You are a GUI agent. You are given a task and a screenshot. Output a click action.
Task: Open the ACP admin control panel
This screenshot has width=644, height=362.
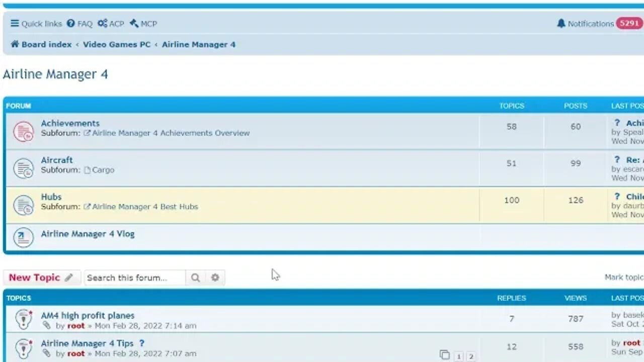111,24
